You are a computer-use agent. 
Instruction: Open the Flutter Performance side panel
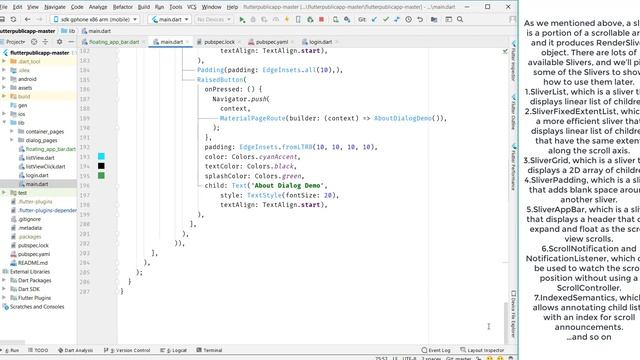[513, 167]
